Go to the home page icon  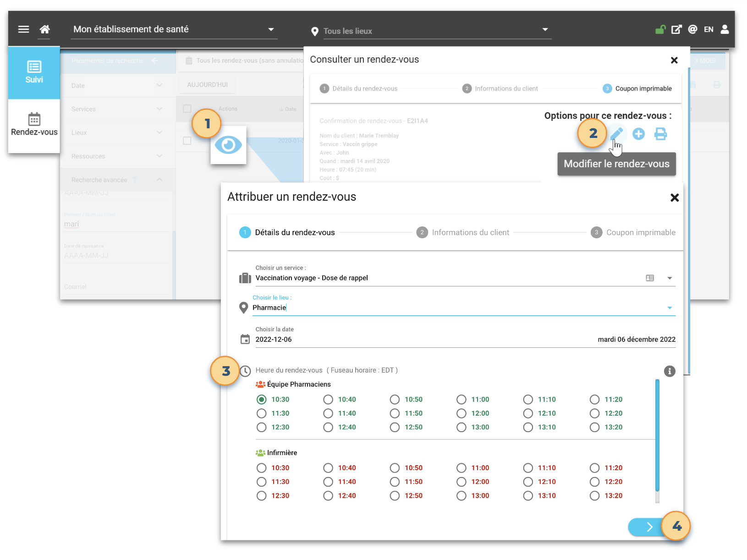[x=44, y=29]
